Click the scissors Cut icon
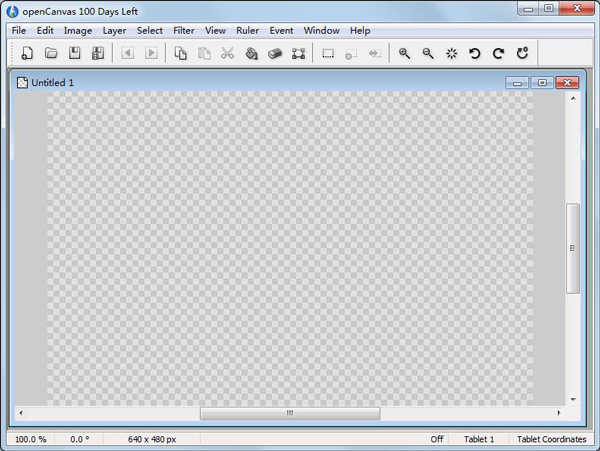600x451 pixels. (227, 53)
